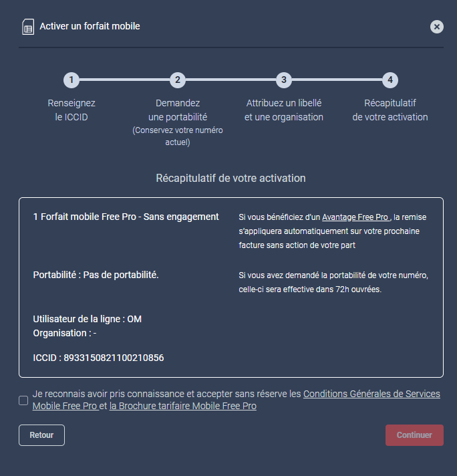Close the mobile plan activation dialog

pos(437,27)
